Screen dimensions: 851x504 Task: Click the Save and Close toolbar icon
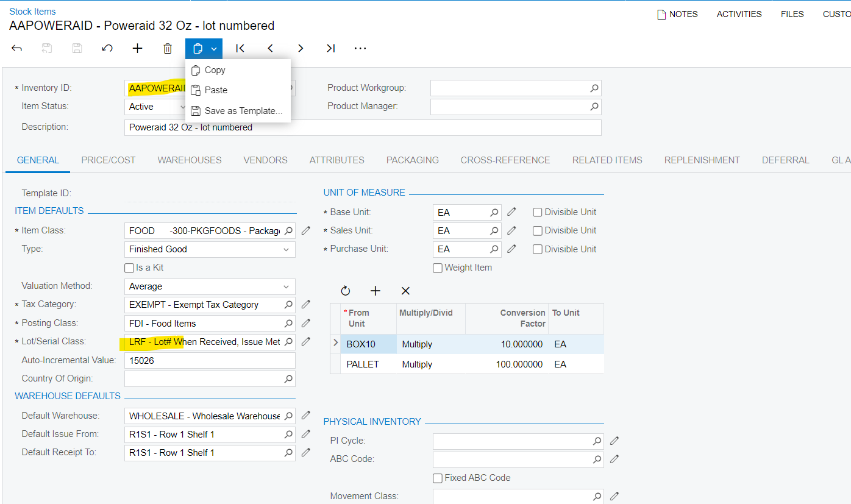[x=47, y=48]
